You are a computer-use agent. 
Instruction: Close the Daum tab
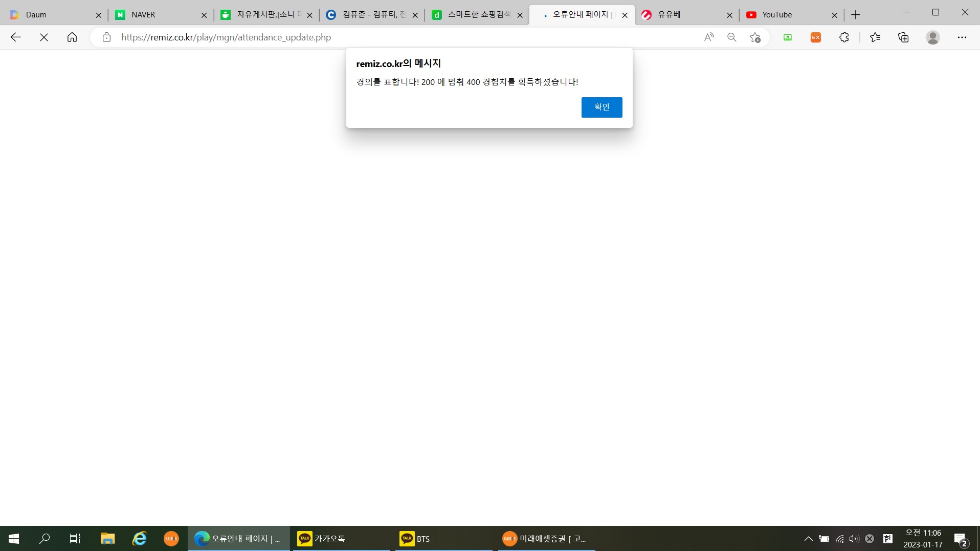pyautogui.click(x=99, y=15)
